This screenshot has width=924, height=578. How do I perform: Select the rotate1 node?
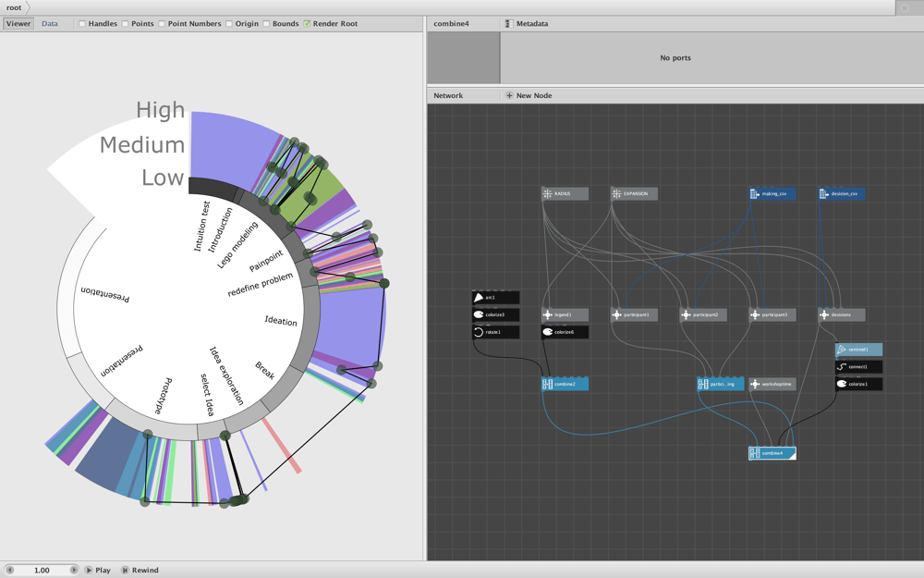pyautogui.click(x=495, y=332)
